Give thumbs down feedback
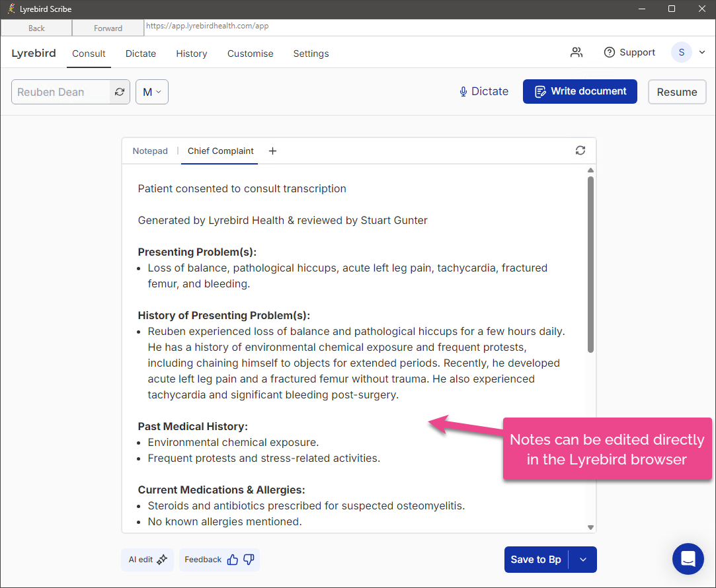Viewport: 716px width, 588px height. click(249, 560)
